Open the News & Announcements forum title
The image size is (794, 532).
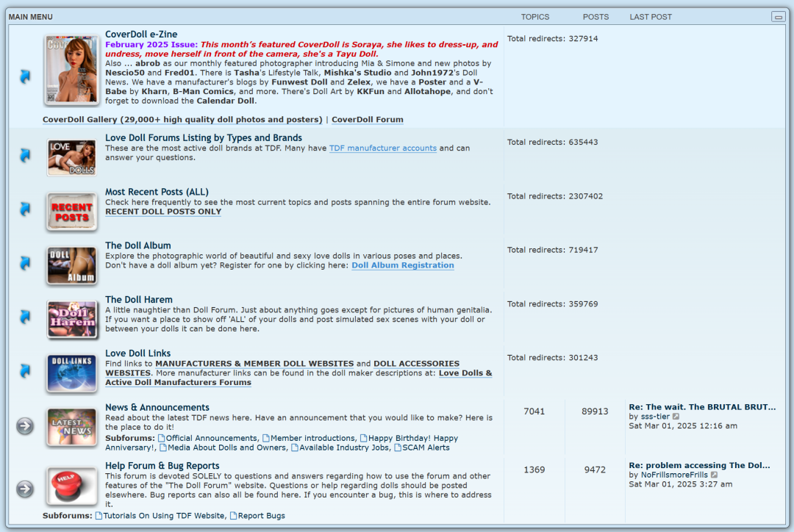click(x=157, y=408)
